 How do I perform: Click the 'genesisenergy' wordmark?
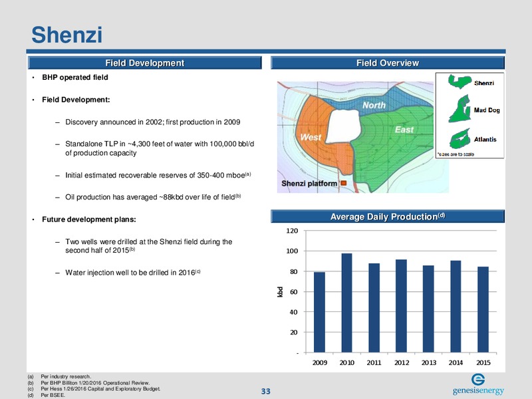click(x=478, y=390)
